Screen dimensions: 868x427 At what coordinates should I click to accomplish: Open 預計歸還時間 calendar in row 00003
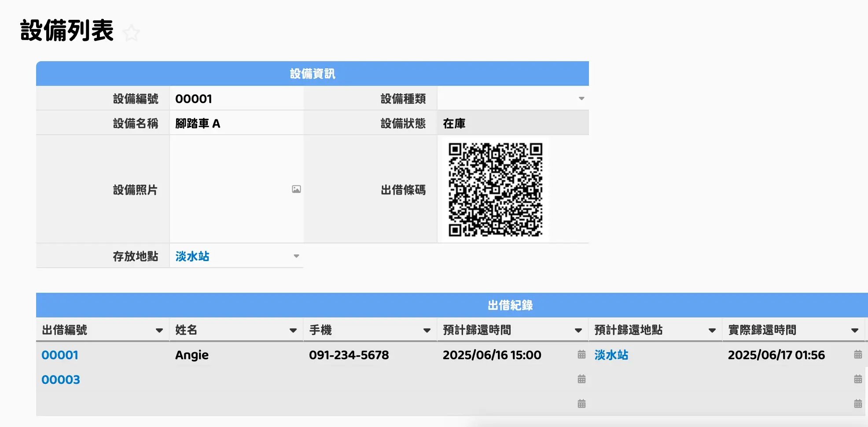coord(581,379)
